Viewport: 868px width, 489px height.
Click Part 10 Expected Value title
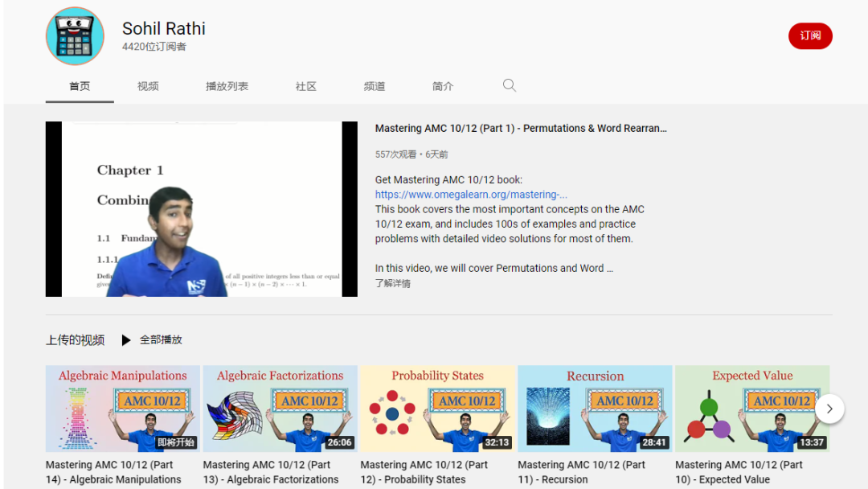click(739, 472)
